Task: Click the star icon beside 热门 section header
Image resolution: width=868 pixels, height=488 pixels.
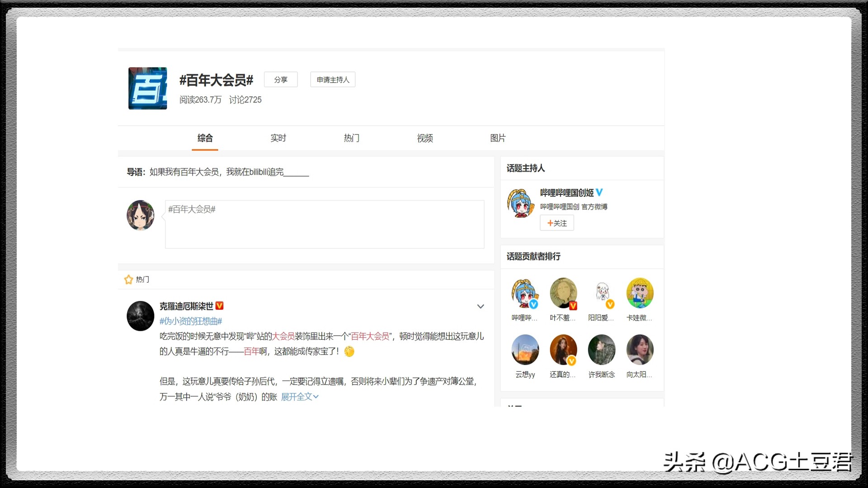Action: tap(128, 279)
